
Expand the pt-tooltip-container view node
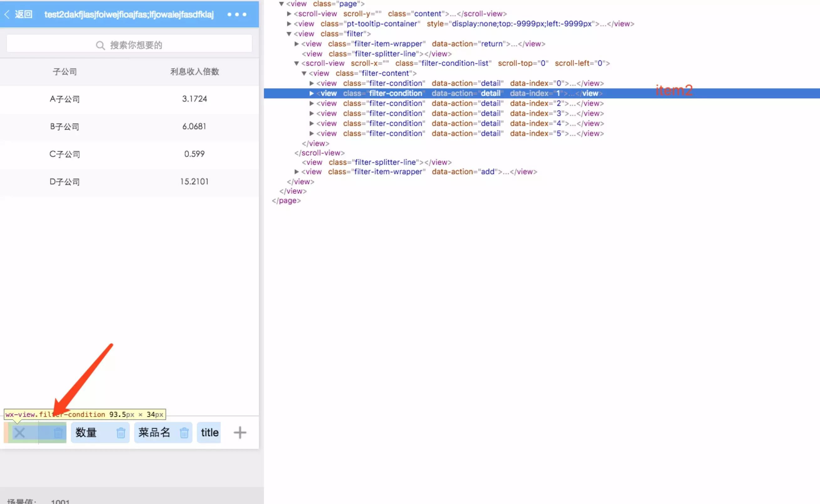pos(289,24)
